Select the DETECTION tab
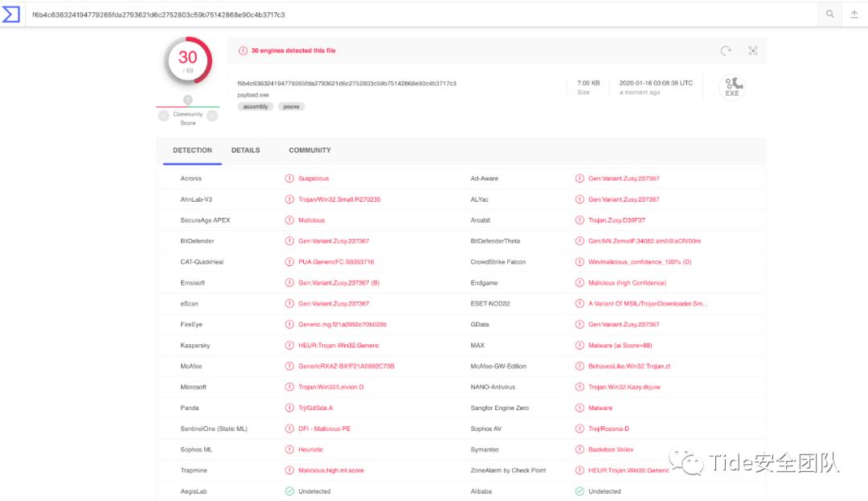The height and width of the screenshot is (501, 868). coord(192,150)
